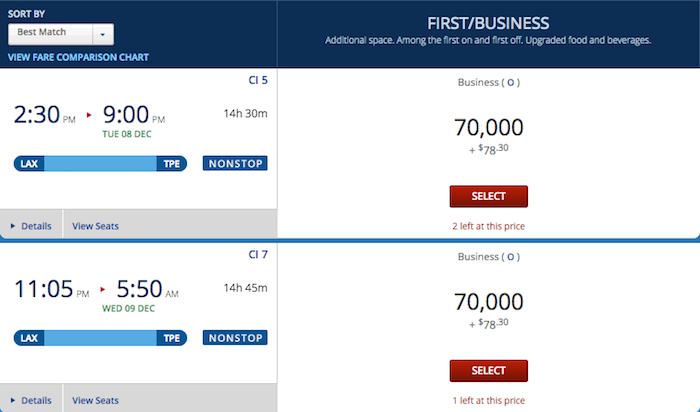Click the fare class O link for CI 5
The height and width of the screenshot is (412, 700).
[x=510, y=83]
